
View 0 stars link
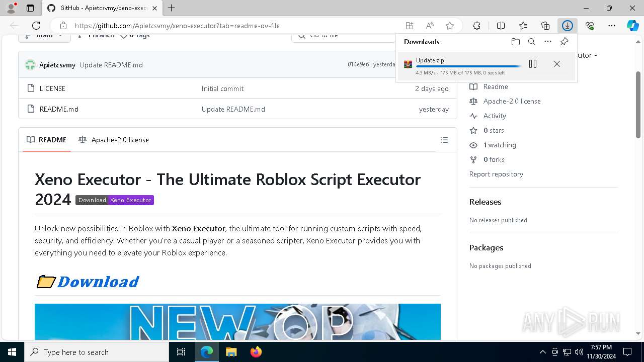(x=487, y=130)
